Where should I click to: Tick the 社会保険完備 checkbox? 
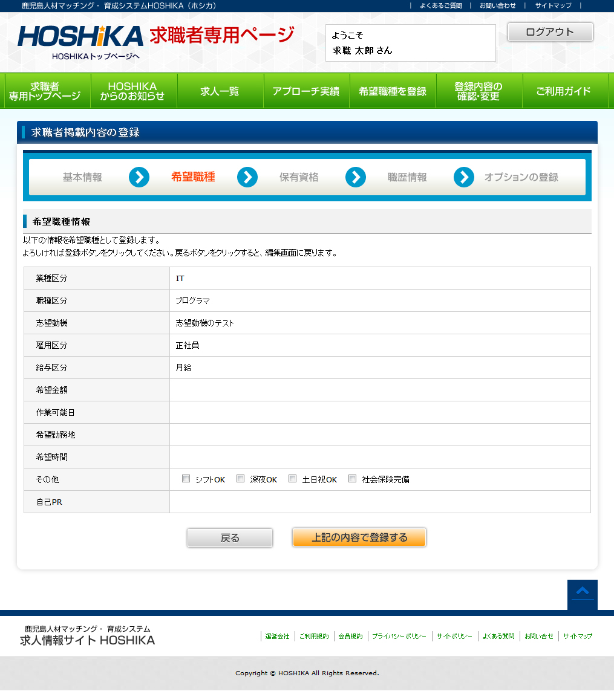[352, 479]
